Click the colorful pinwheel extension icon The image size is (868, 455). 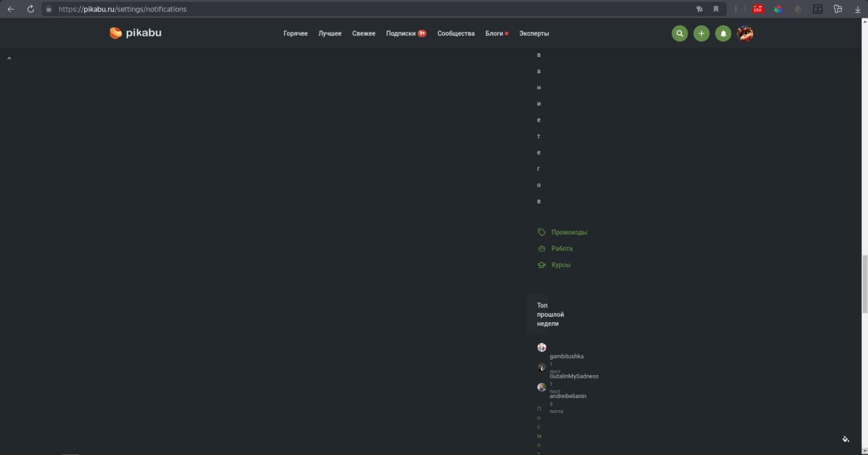pos(778,9)
